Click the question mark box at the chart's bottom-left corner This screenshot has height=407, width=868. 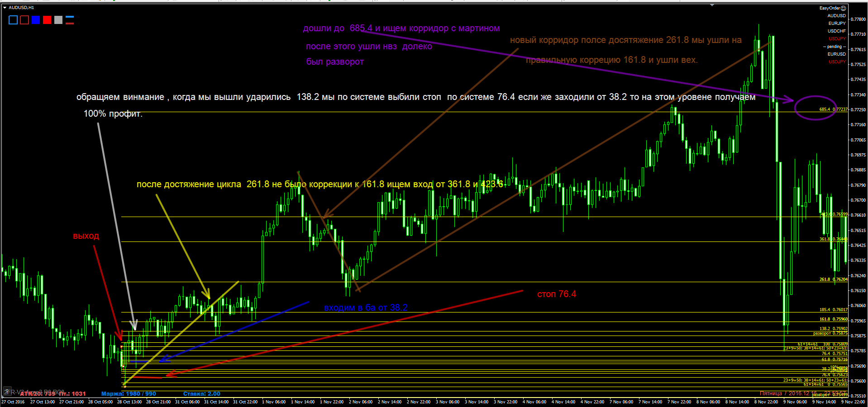coord(7,391)
